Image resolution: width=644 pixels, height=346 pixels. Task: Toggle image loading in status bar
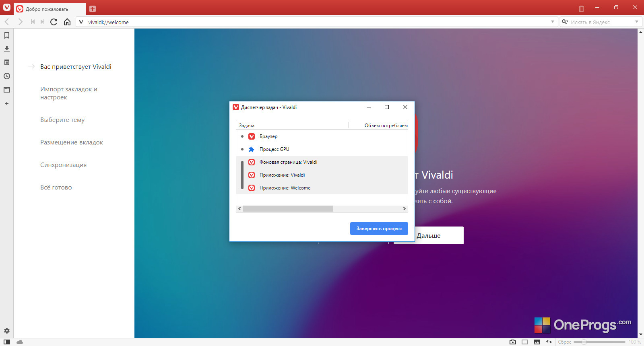[x=537, y=342]
